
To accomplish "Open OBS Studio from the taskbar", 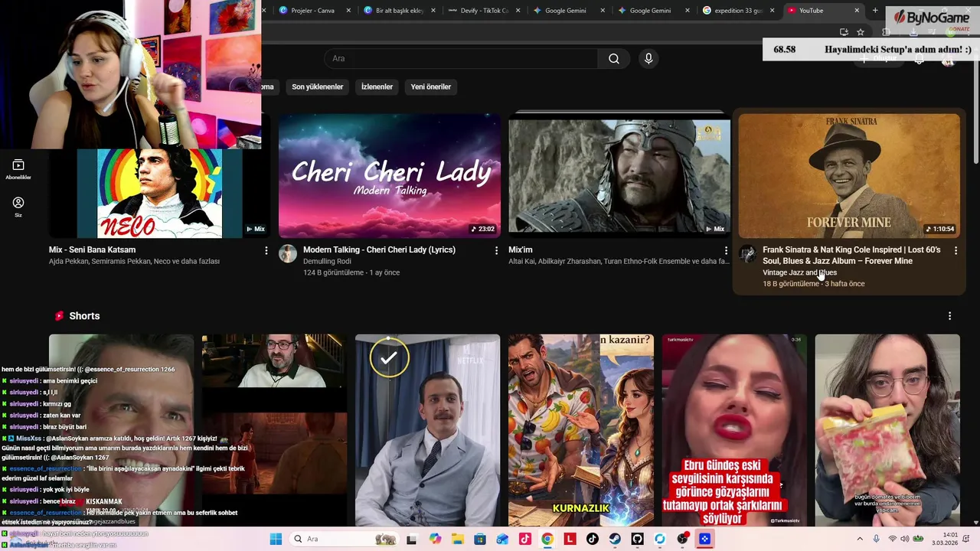I will [682, 539].
